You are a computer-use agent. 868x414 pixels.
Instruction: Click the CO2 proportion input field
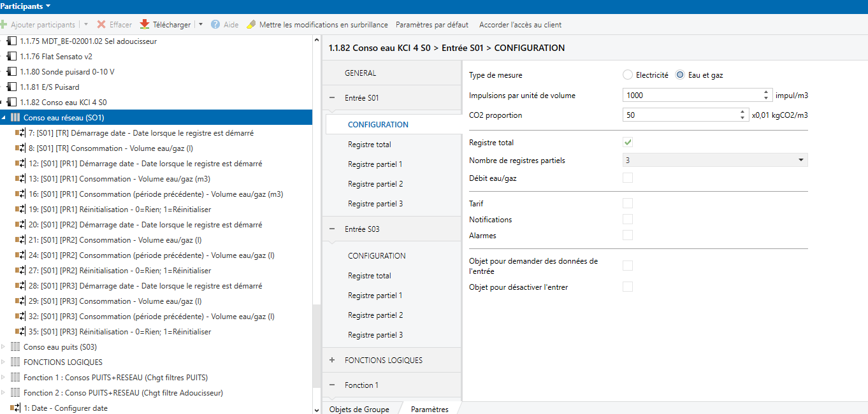click(x=679, y=116)
